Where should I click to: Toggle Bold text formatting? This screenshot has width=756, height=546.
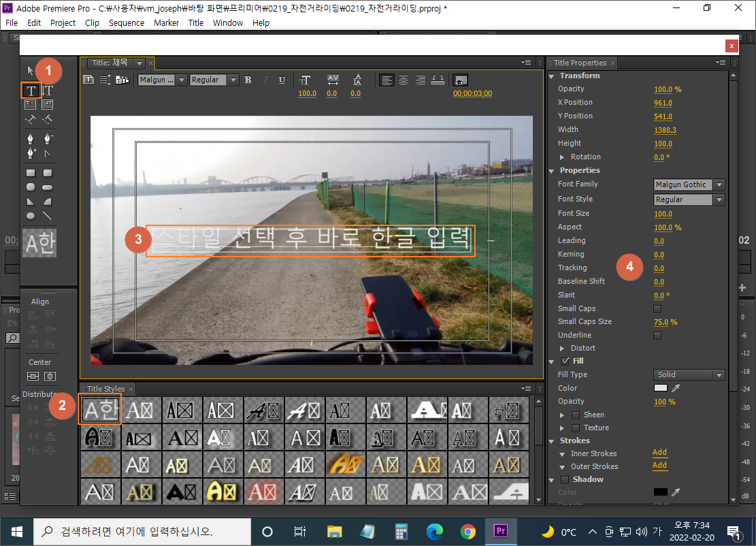248,80
